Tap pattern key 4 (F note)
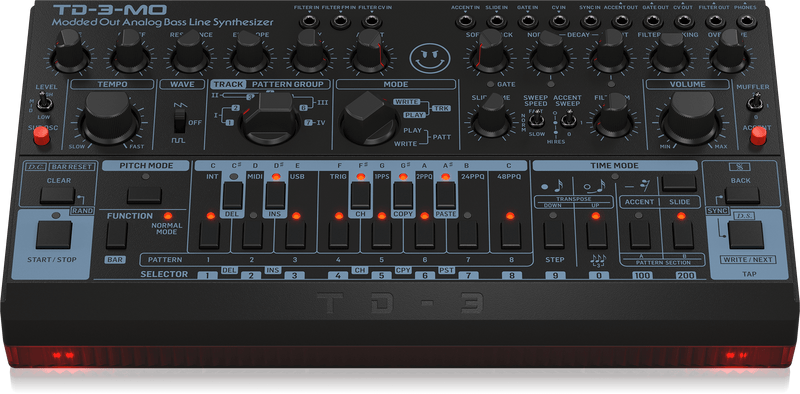The width and height of the screenshot is (800, 394). pyautogui.click(x=338, y=235)
